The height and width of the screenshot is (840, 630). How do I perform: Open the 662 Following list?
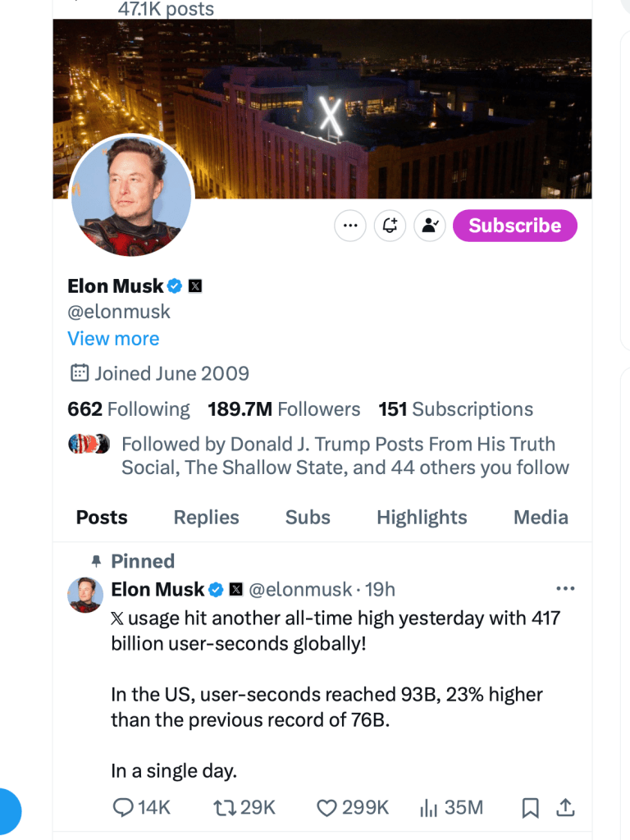128,409
